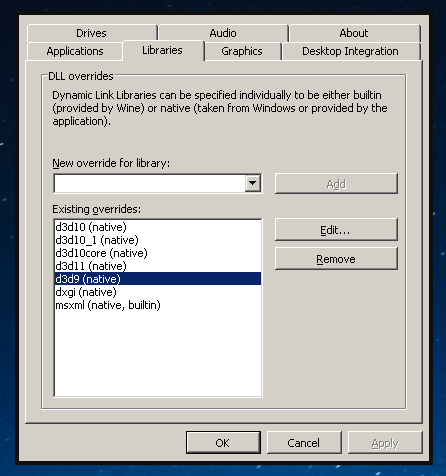Screen dimensions: 446x476
Task: Open the new override library dropdown arrow
Action: click(253, 183)
